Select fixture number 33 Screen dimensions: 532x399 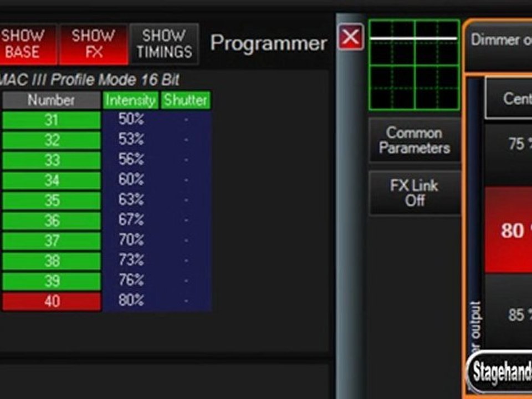tap(52, 160)
